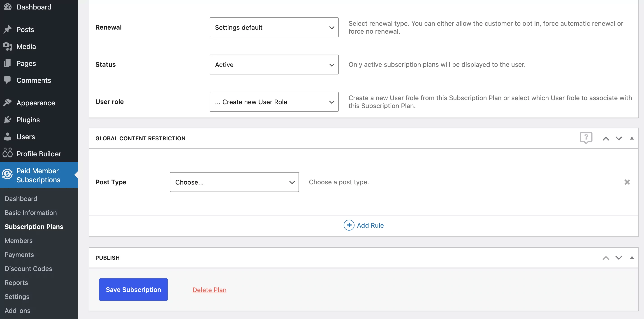
Task: Click the Appearance paintbrush icon
Action: 7,103
